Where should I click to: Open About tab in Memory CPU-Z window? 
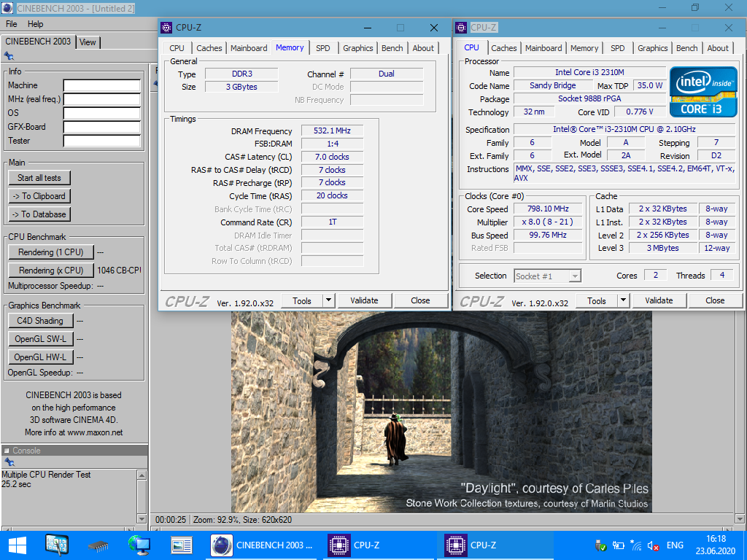(x=423, y=48)
